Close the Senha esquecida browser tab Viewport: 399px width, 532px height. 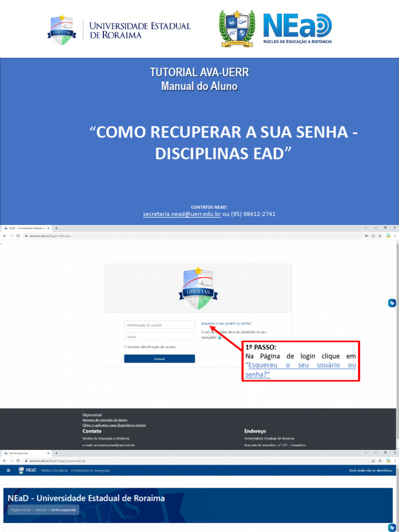(x=48, y=453)
